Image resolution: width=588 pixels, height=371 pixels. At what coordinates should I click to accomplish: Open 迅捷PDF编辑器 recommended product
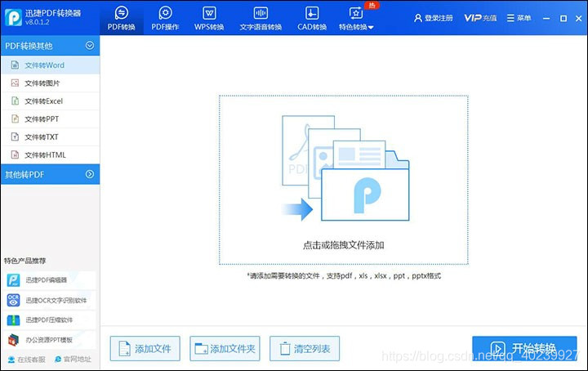(51, 280)
